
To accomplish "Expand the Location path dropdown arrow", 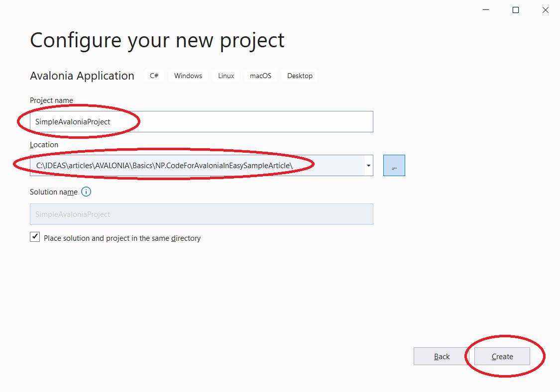I will (368, 165).
